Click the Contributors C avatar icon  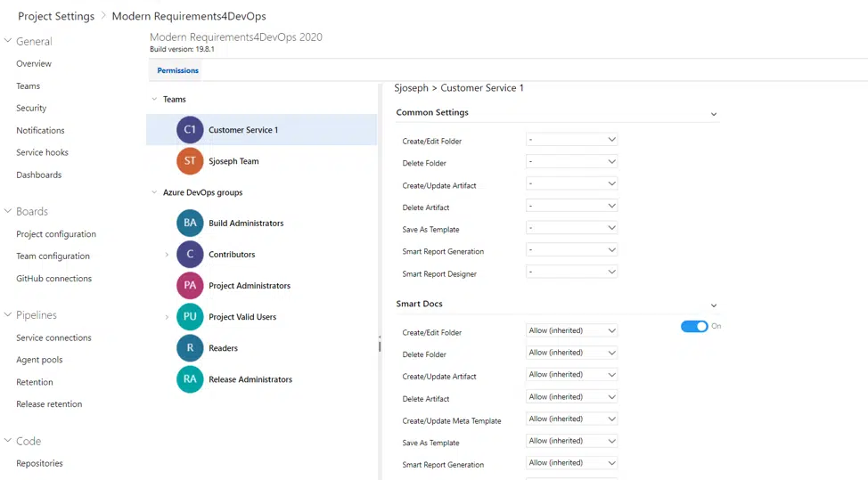190,255
